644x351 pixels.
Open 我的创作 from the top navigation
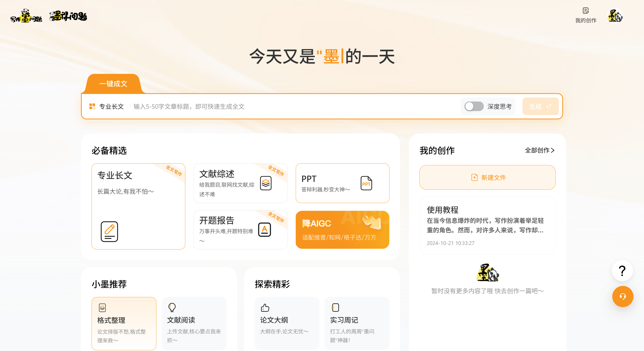click(586, 16)
